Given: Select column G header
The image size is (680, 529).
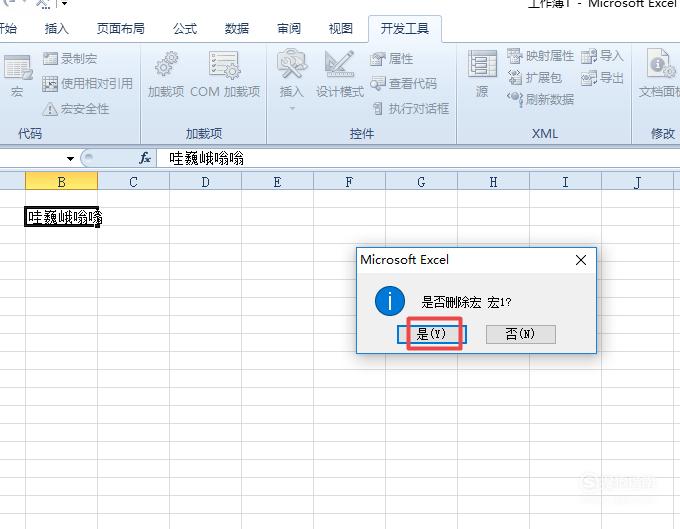Looking at the screenshot, I should tap(422, 182).
